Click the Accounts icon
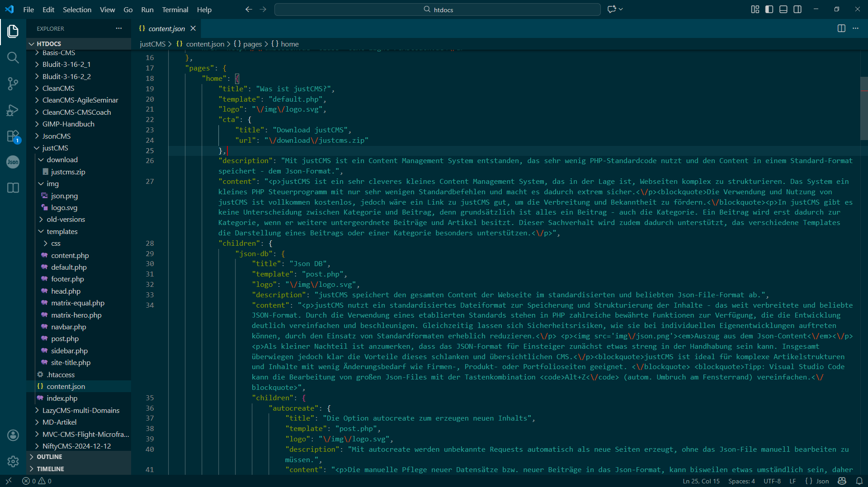Viewport: 868px width, 487px height. point(13,435)
